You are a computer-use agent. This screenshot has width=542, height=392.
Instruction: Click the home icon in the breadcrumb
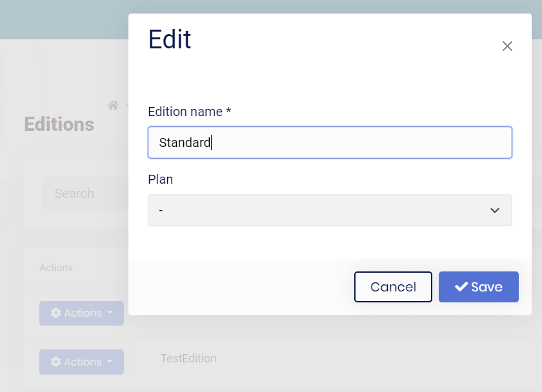[x=113, y=105]
